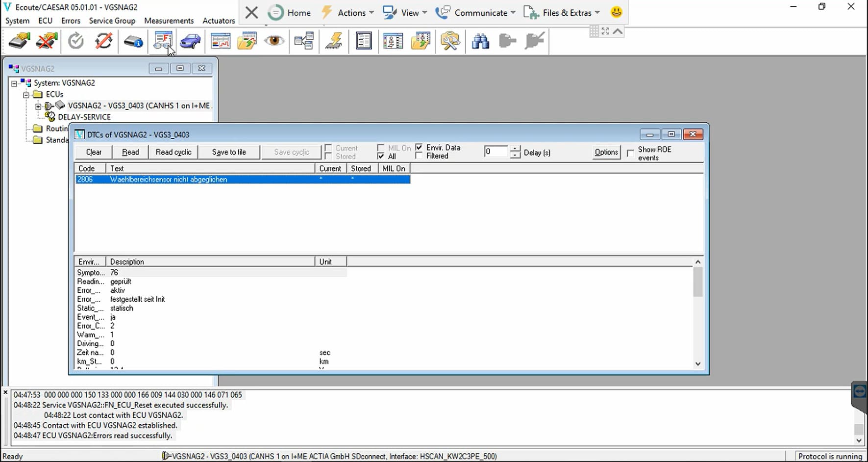The height and width of the screenshot is (462, 868).
Task: Click the binoculars search toolbar icon
Action: [480, 41]
